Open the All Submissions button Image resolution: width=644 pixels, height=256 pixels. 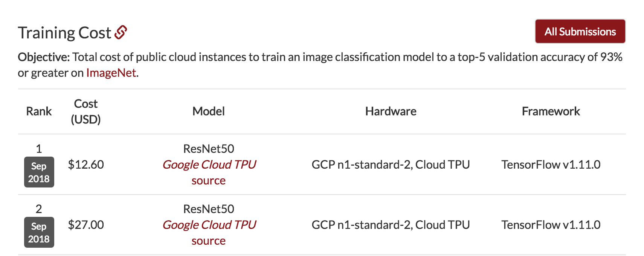580,31
